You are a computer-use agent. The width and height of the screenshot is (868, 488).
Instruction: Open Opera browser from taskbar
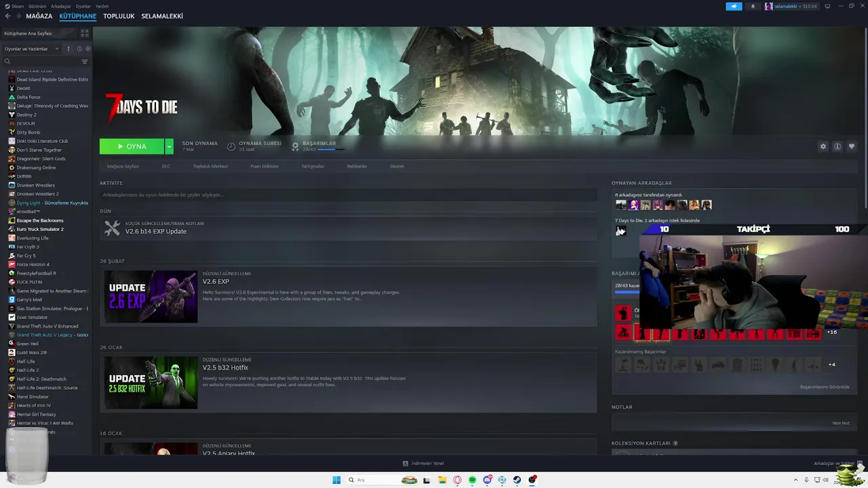click(x=457, y=480)
